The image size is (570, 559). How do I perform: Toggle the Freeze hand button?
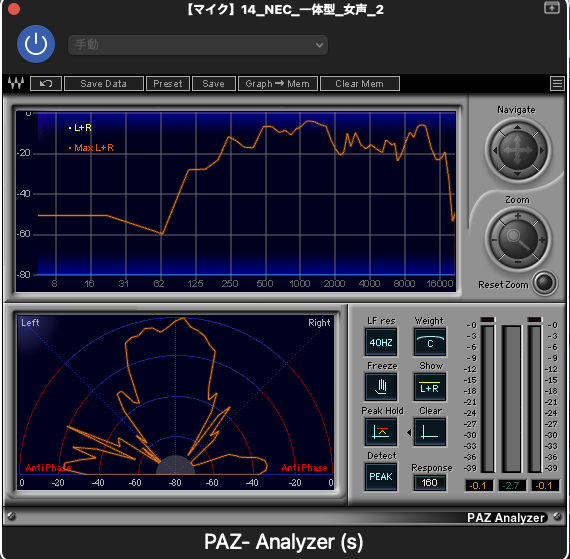click(x=381, y=387)
